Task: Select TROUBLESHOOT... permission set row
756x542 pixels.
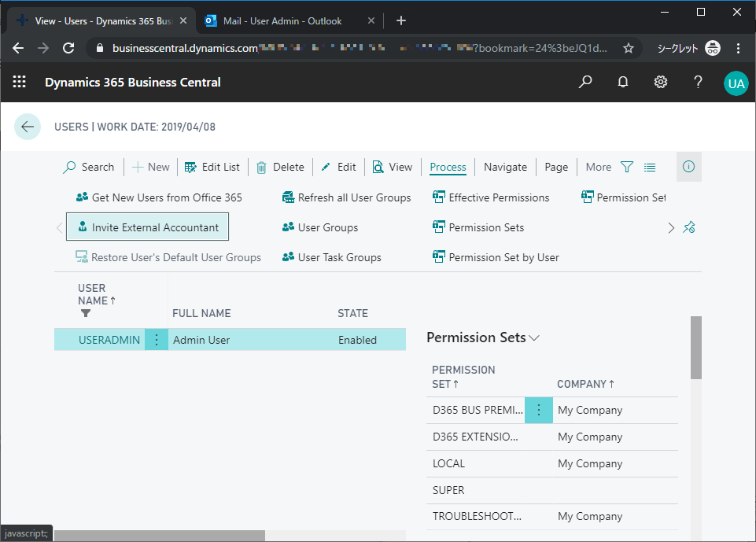Action: click(552, 517)
